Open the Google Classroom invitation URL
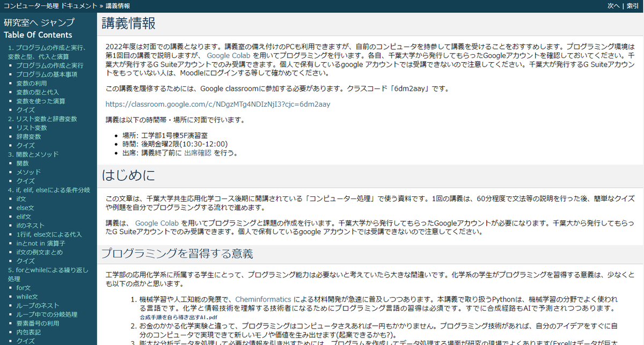This screenshot has width=644, height=345. pos(225,104)
